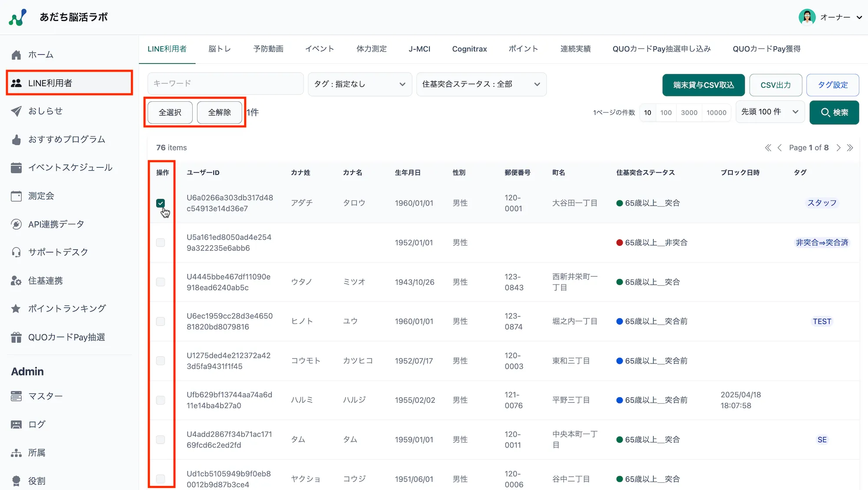Expand the 先頭100件 dropdown
The height and width of the screenshot is (490, 868).
point(770,112)
